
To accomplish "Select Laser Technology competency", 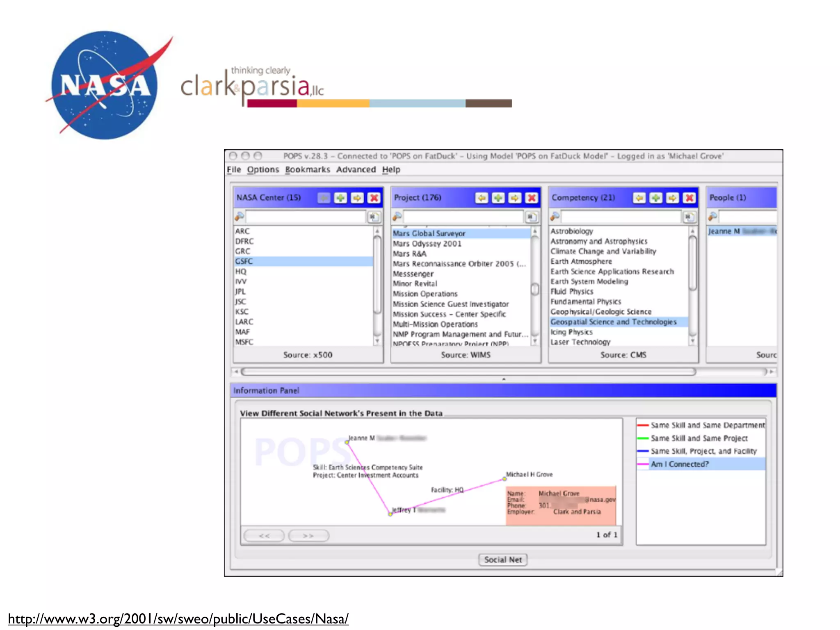I will pyautogui.click(x=619, y=342).
